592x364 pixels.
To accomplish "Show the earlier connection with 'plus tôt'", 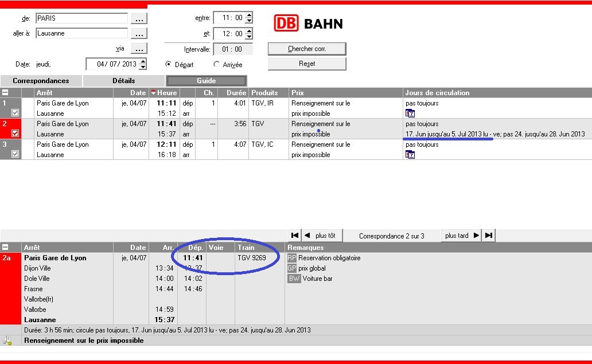I will (322, 236).
